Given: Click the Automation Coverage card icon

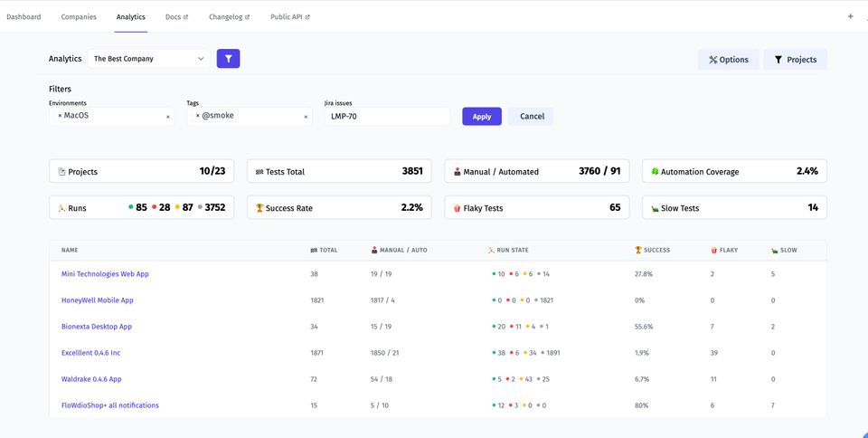Looking at the screenshot, I should 655,172.
